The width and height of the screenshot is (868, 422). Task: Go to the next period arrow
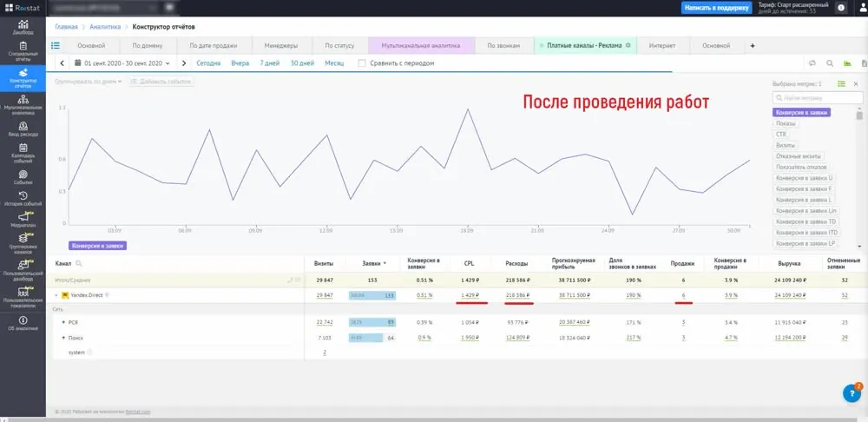(x=184, y=63)
